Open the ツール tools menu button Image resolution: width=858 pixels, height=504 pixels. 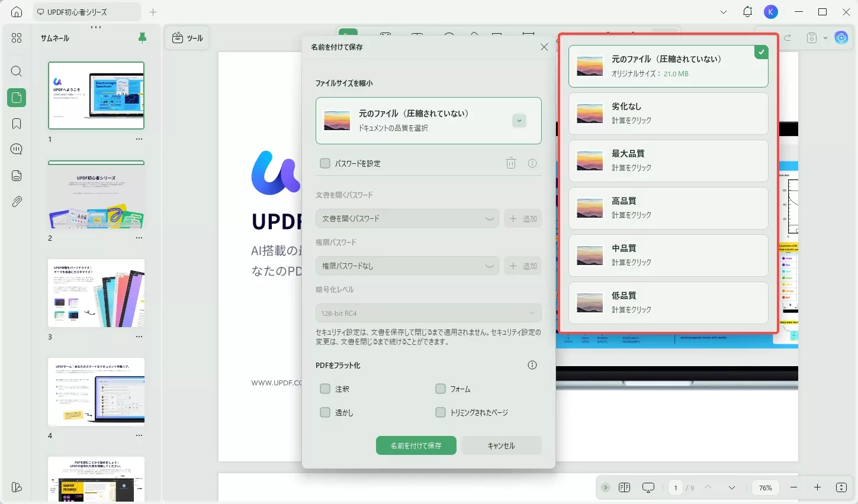point(187,38)
